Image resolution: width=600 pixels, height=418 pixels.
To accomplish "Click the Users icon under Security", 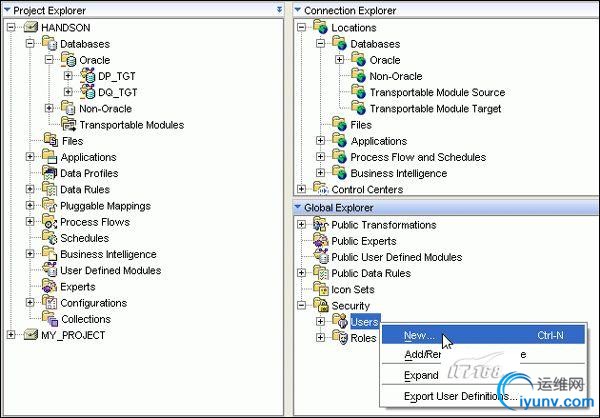I will coord(340,321).
